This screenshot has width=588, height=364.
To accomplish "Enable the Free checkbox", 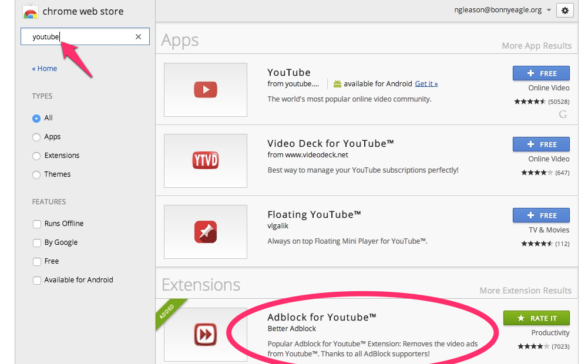I will click(x=37, y=262).
